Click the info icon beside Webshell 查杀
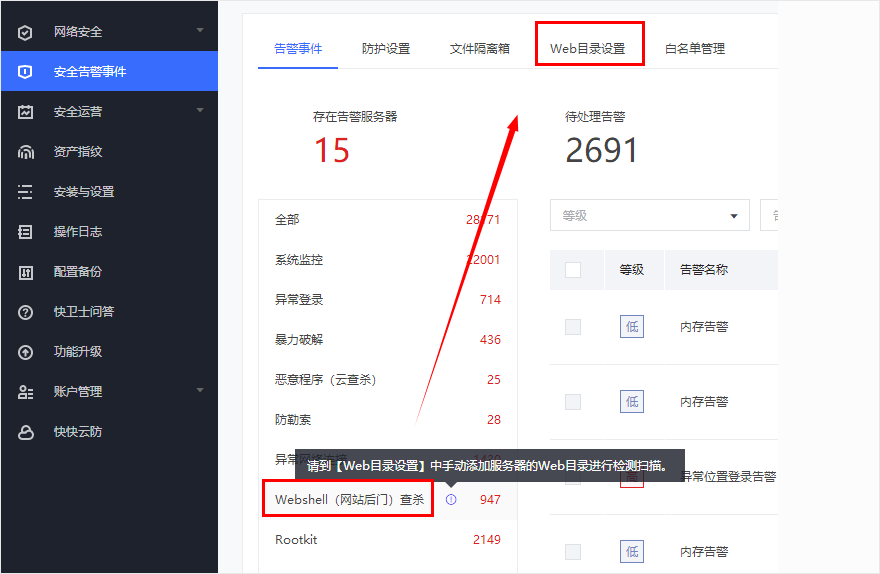Viewport: 880px width, 574px height. (451, 499)
